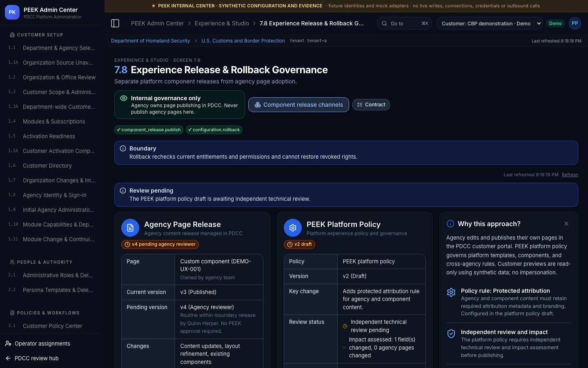The width and height of the screenshot is (588, 368).
Task: Click the Protected attribution policy rule gear icon
Action: click(x=451, y=292)
